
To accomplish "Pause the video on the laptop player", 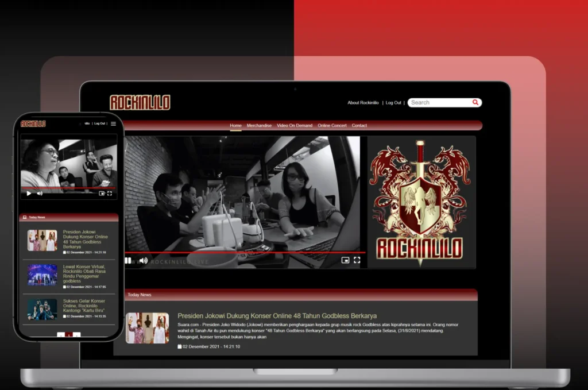I will (x=128, y=260).
